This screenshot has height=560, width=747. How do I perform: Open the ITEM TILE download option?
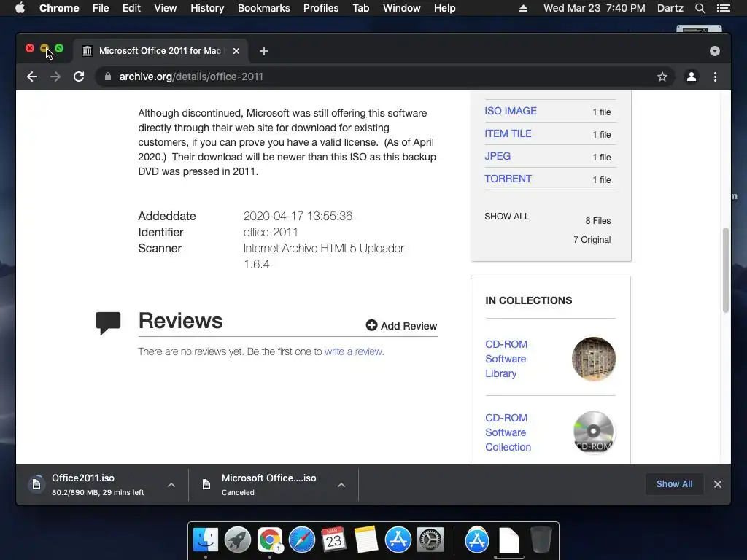pyautogui.click(x=508, y=134)
